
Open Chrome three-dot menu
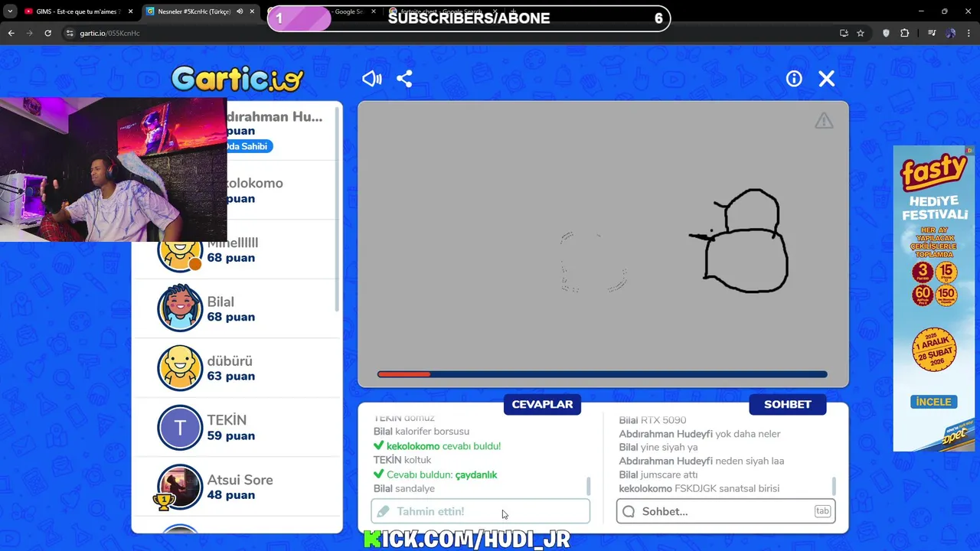(x=969, y=33)
